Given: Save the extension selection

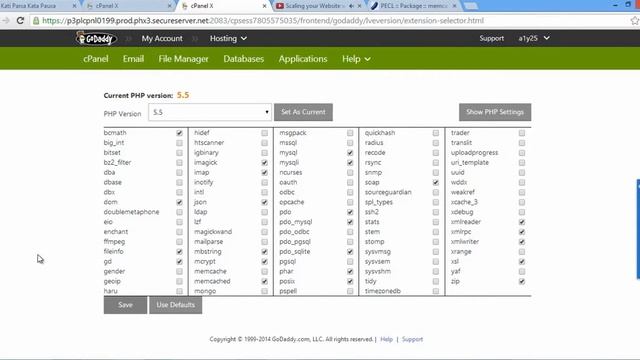Looking at the screenshot, I should [125, 305].
